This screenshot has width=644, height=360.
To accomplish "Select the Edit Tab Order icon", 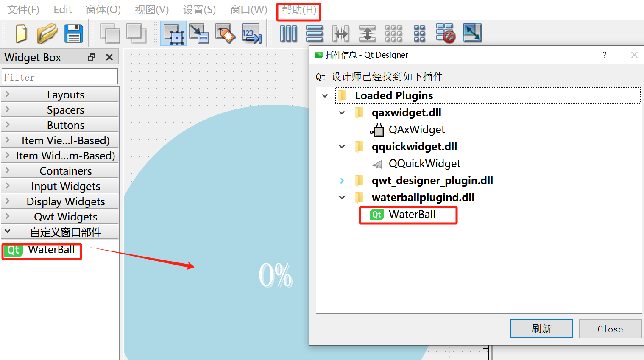I will tap(252, 33).
